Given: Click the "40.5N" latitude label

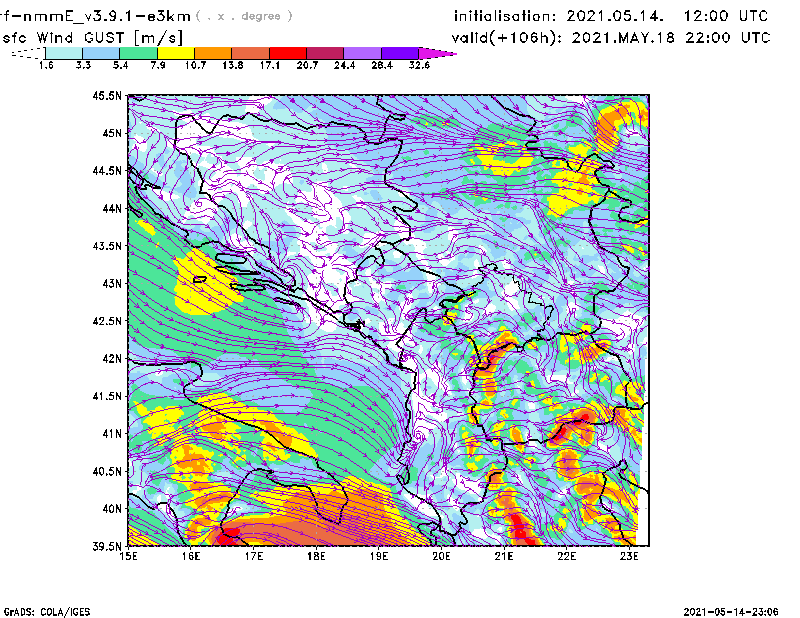Looking at the screenshot, I should tap(107, 471).
